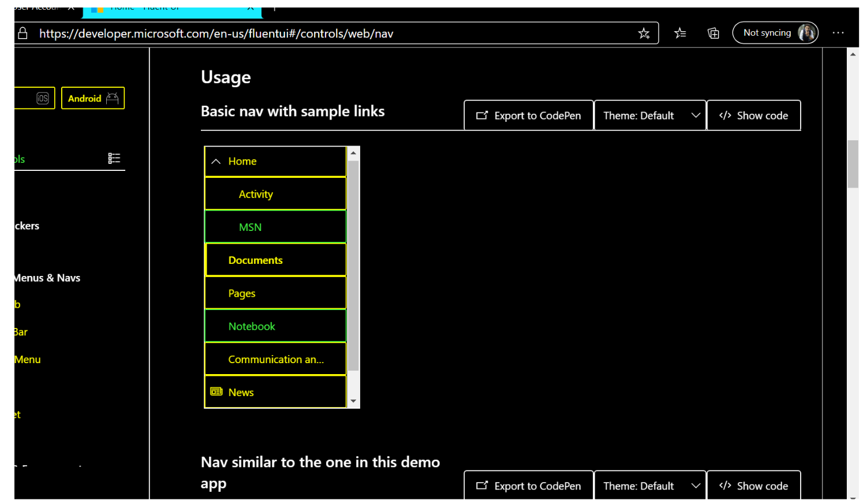867x504 pixels.
Task: Open the Favorites list icon
Action: coord(680,33)
